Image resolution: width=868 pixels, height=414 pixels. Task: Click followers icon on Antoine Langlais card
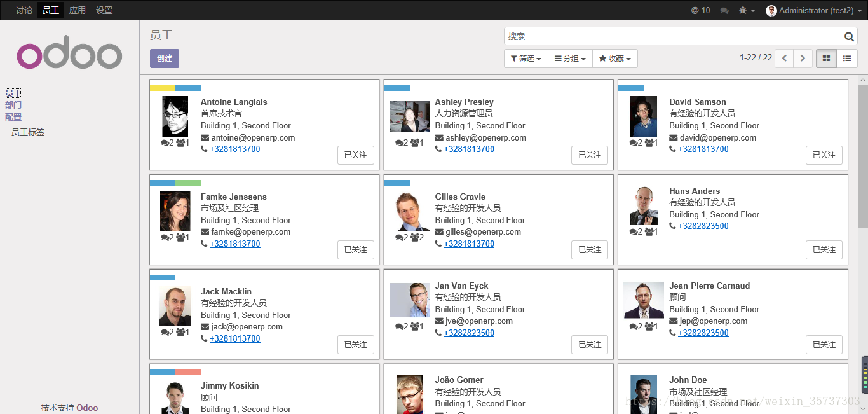pyautogui.click(x=181, y=143)
